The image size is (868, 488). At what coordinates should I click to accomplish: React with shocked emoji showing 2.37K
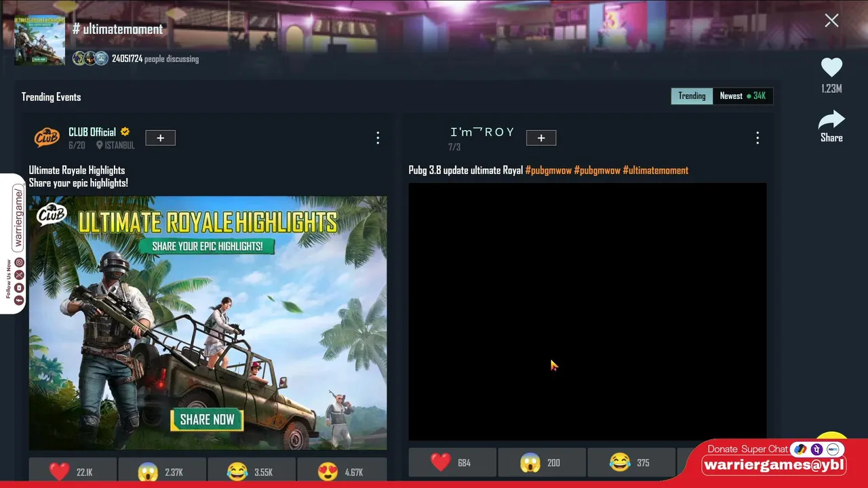[x=163, y=472]
